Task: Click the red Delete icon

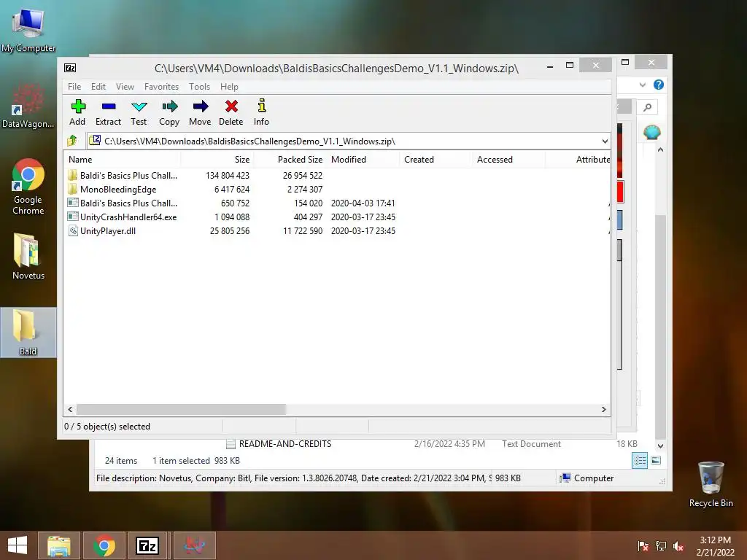Action: point(231,112)
